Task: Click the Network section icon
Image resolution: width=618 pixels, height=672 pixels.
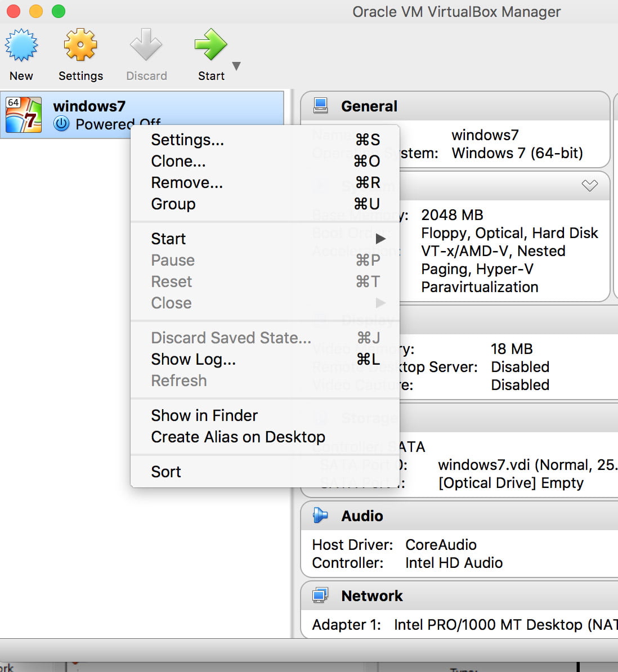Action: coord(320,595)
